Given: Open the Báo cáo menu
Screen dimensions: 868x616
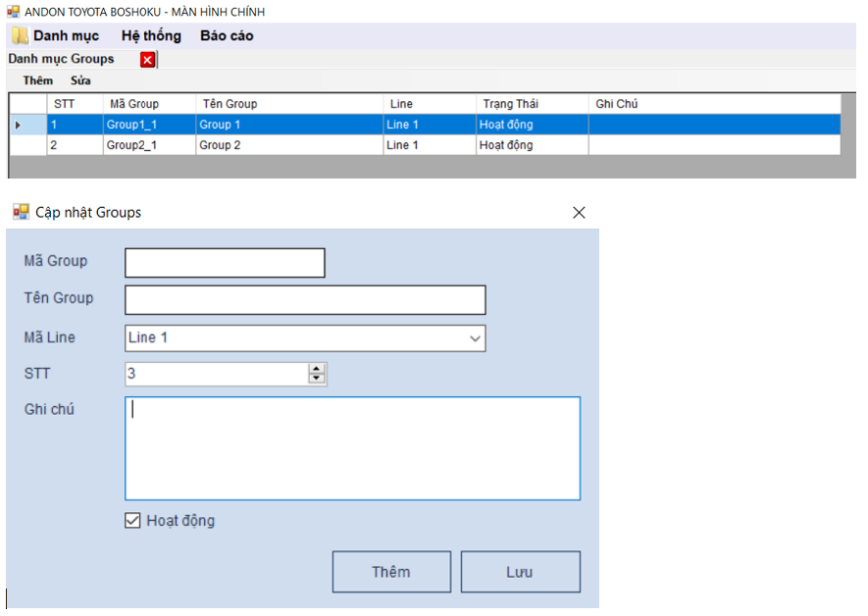Looking at the screenshot, I should coord(227,36).
